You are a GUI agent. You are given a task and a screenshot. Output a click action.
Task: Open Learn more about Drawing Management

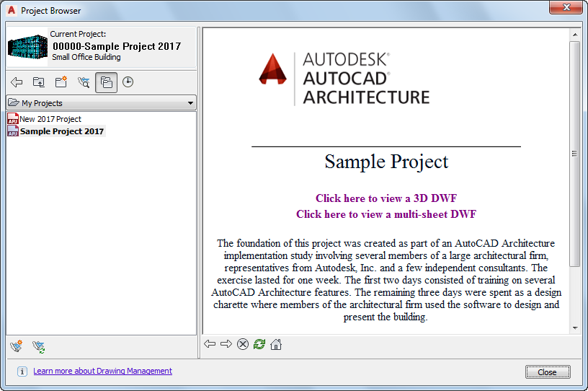[x=103, y=371]
